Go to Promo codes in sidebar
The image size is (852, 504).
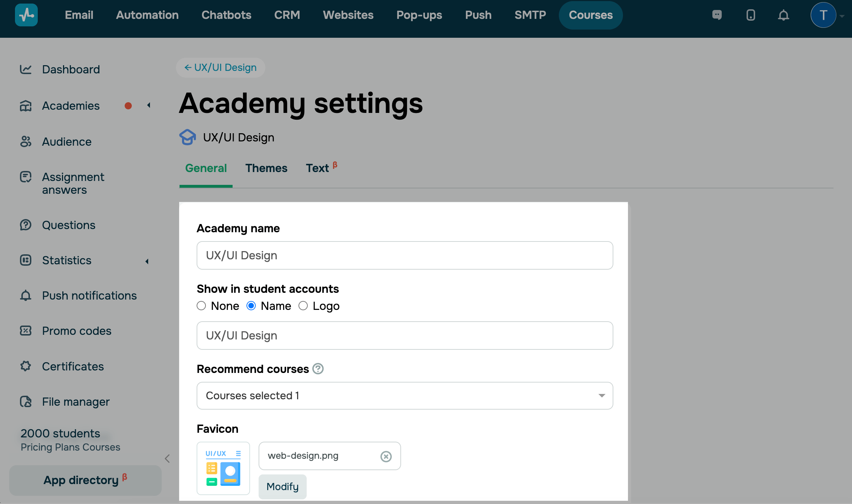click(x=77, y=331)
